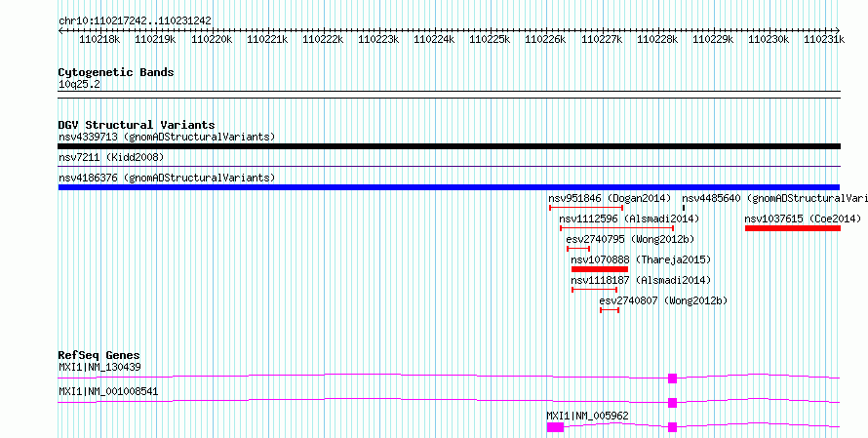The image size is (868, 438).
Task: Click the chr10:110217242..110231242 region label
Action: [135, 21]
